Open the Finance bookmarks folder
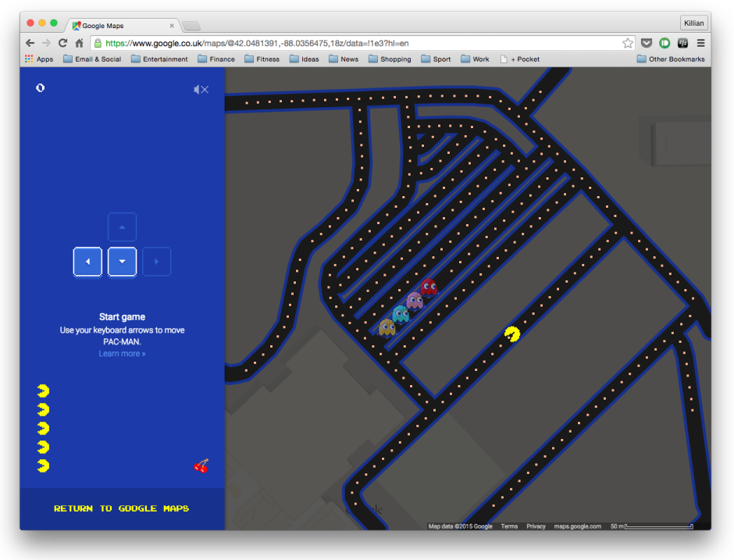Viewport: 734px width, 560px height. (216, 59)
